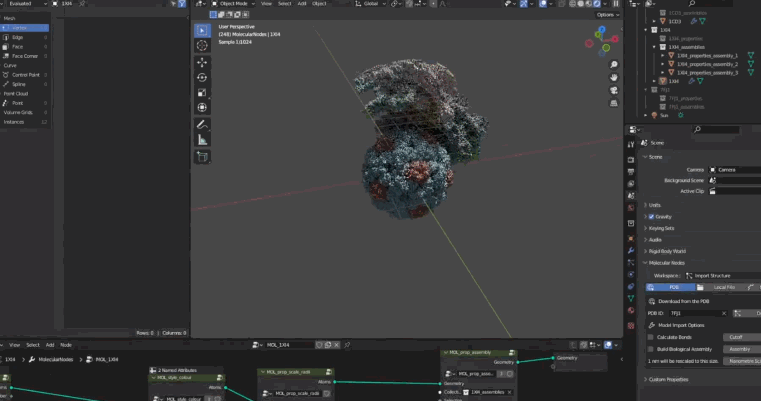Screen dimensions: 761x401
Task: Click the viewport pan hand icon
Action: click(x=614, y=78)
